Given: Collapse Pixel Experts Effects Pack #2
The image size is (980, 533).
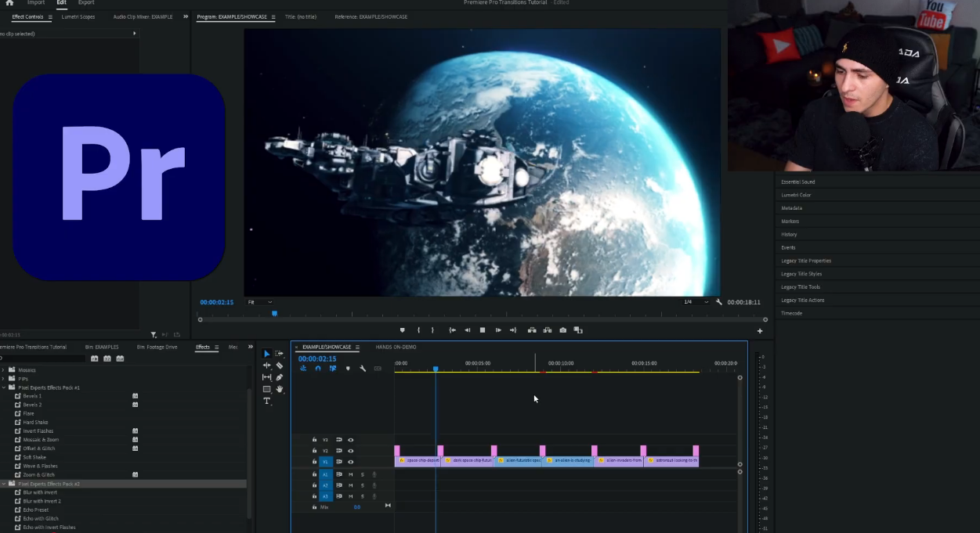Looking at the screenshot, I should click(x=2, y=484).
